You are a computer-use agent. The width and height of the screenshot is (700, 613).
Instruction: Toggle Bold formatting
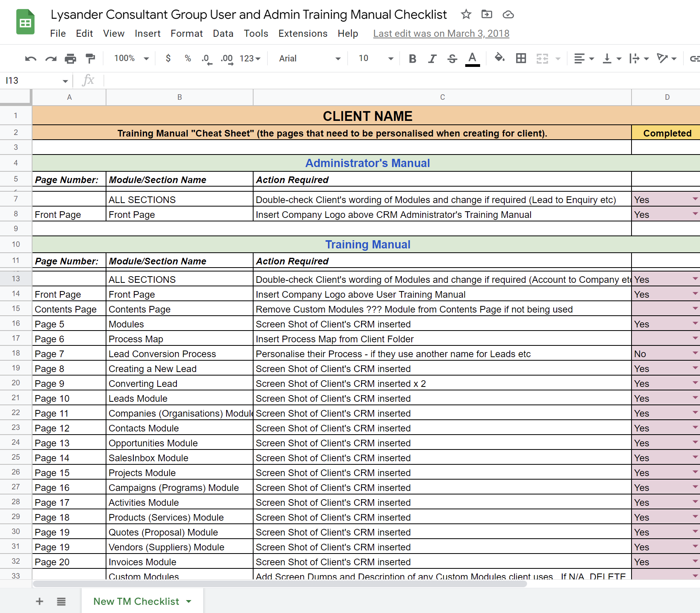pyautogui.click(x=412, y=59)
